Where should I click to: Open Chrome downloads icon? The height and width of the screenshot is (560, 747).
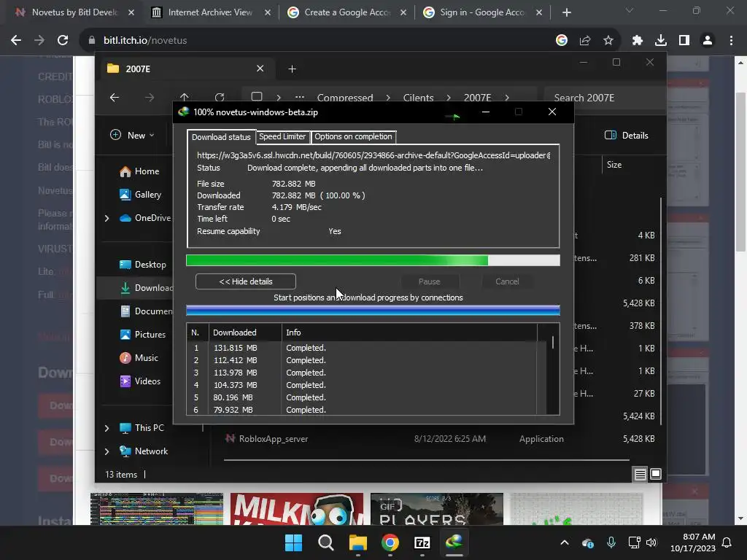click(660, 41)
